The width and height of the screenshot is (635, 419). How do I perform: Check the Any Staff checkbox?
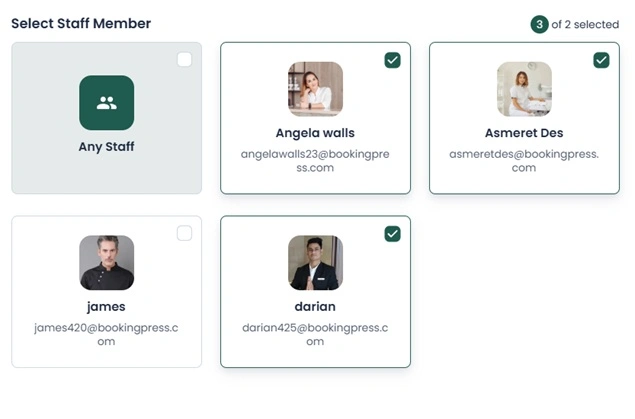point(184,60)
